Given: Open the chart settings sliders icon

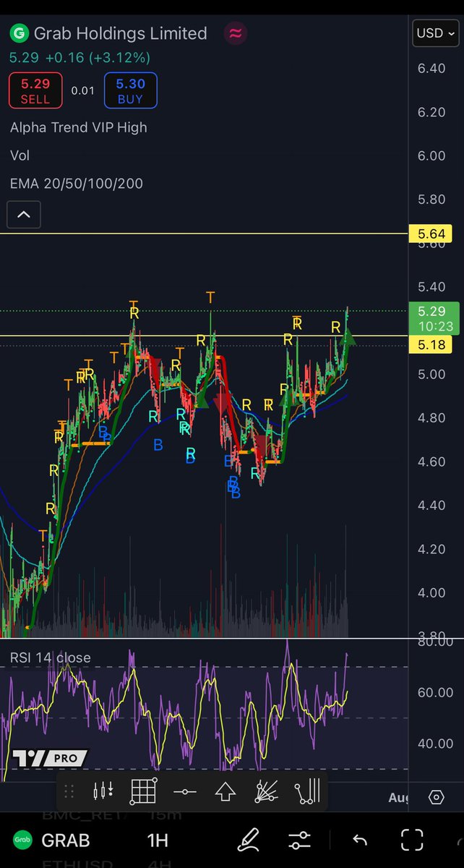Looking at the screenshot, I should pos(299,840).
